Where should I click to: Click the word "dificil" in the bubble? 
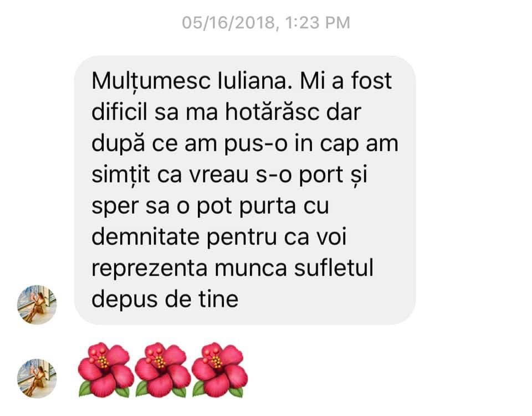pyautogui.click(x=120, y=111)
